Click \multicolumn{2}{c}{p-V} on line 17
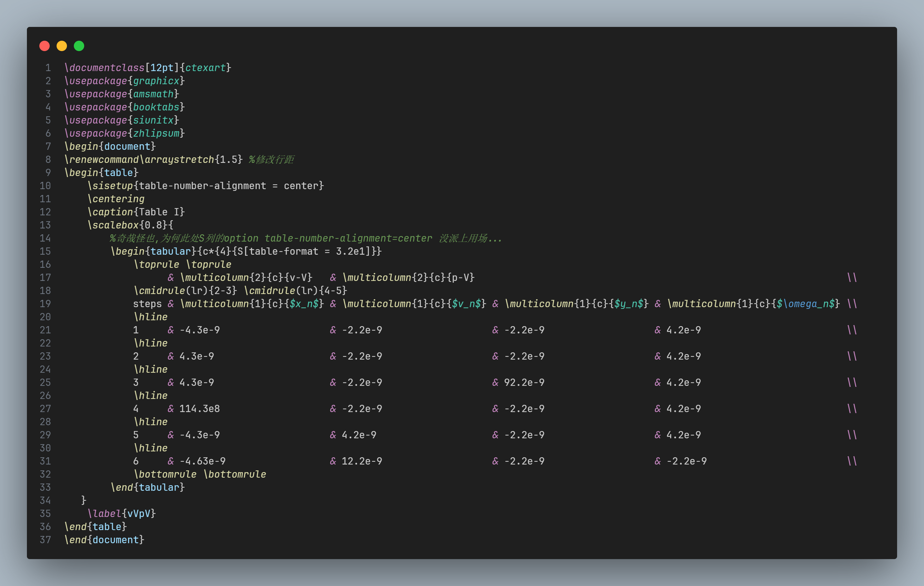Image resolution: width=924 pixels, height=586 pixels. coord(408,277)
